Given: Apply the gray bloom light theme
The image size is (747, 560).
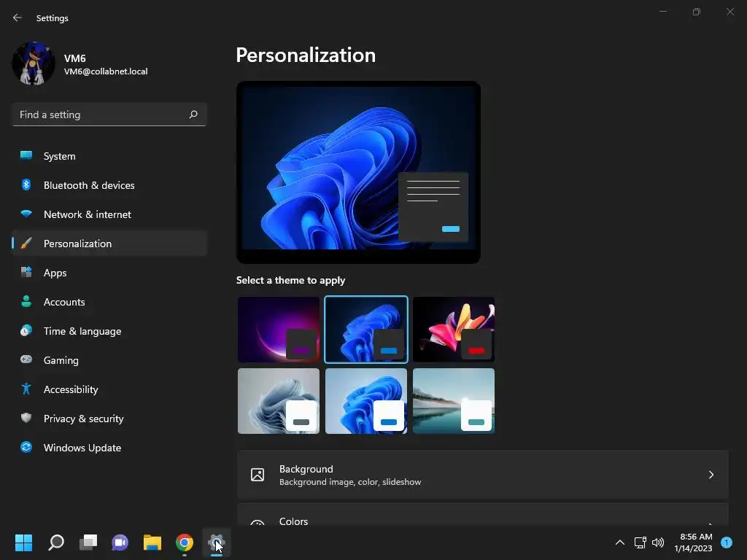Looking at the screenshot, I should [x=279, y=401].
